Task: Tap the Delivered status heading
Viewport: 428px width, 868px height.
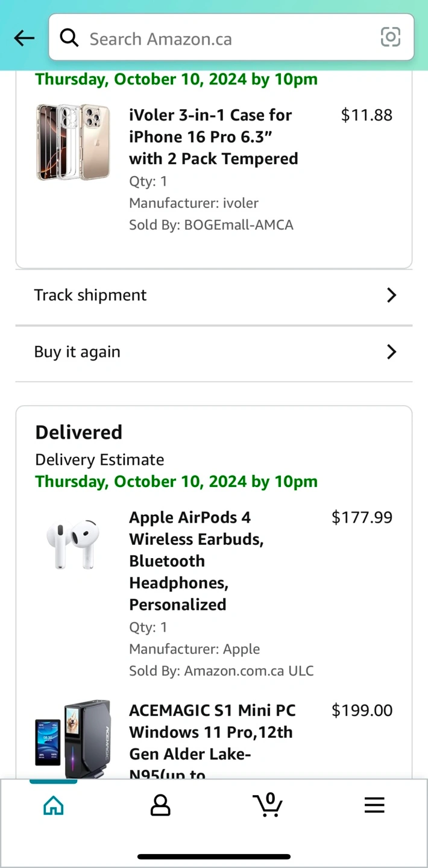Action: pyautogui.click(x=79, y=432)
